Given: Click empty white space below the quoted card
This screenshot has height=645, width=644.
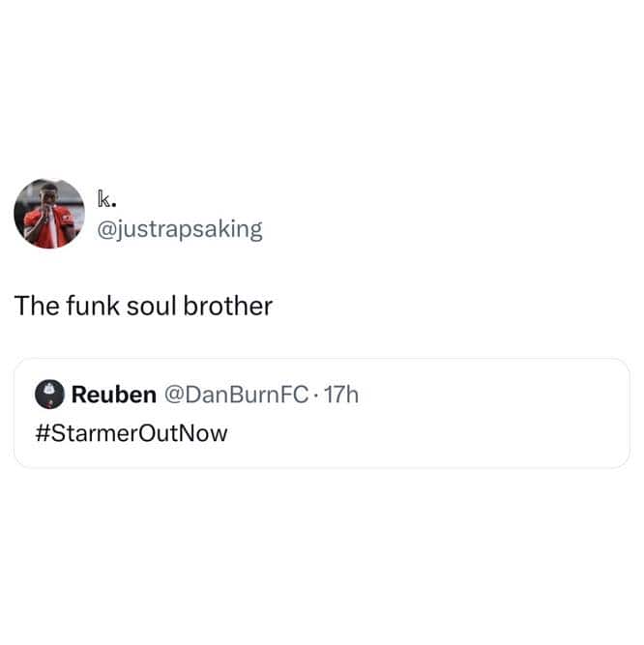Looking at the screenshot, I should click(322, 555).
